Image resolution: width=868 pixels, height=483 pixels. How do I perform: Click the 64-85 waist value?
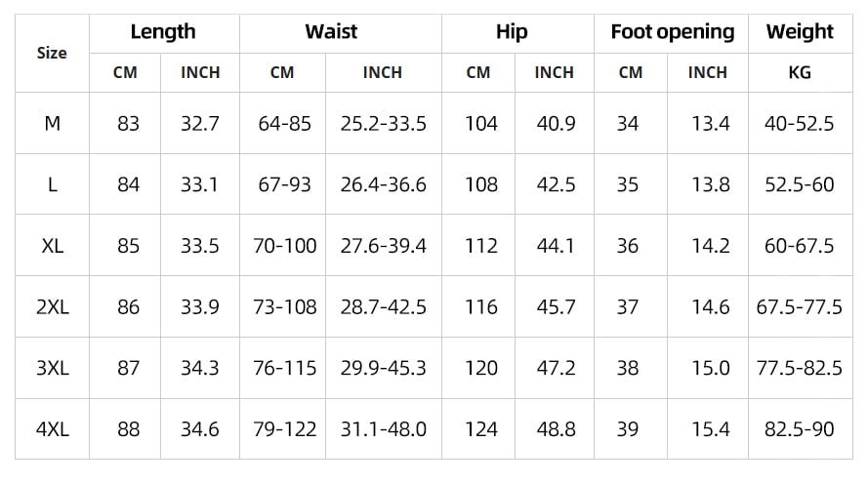[x=285, y=124]
